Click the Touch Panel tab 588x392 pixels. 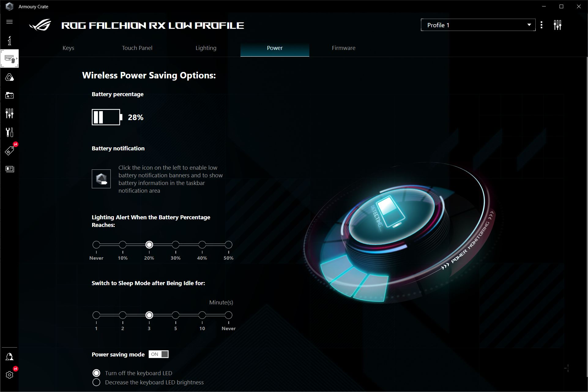point(138,48)
